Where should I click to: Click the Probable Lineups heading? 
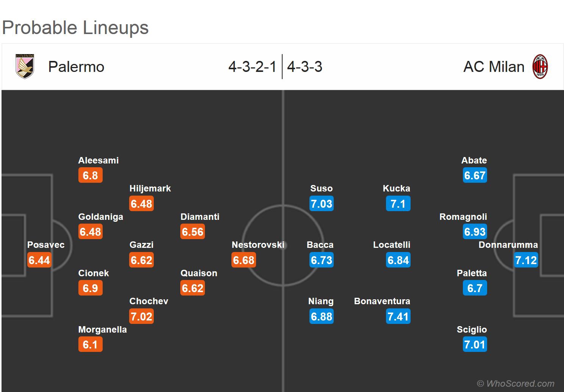tap(75, 28)
